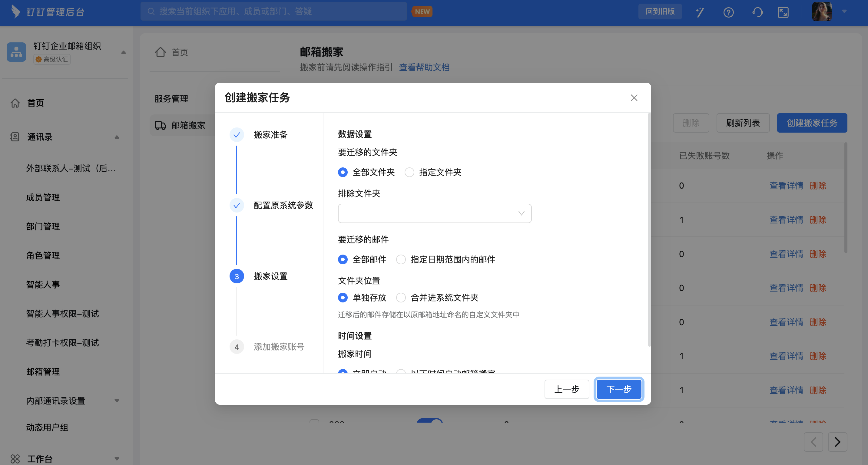Select the 全部邮件 radio button

pyautogui.click(x=343, y=259)
